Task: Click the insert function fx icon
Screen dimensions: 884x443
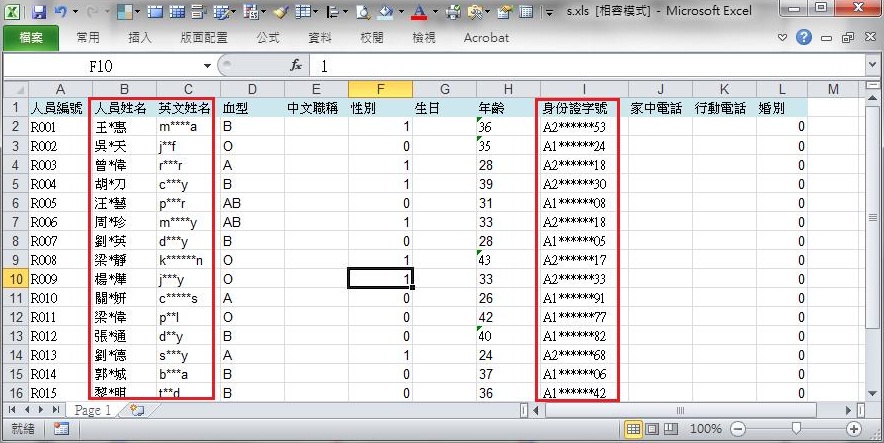Action: click(296, 65)
